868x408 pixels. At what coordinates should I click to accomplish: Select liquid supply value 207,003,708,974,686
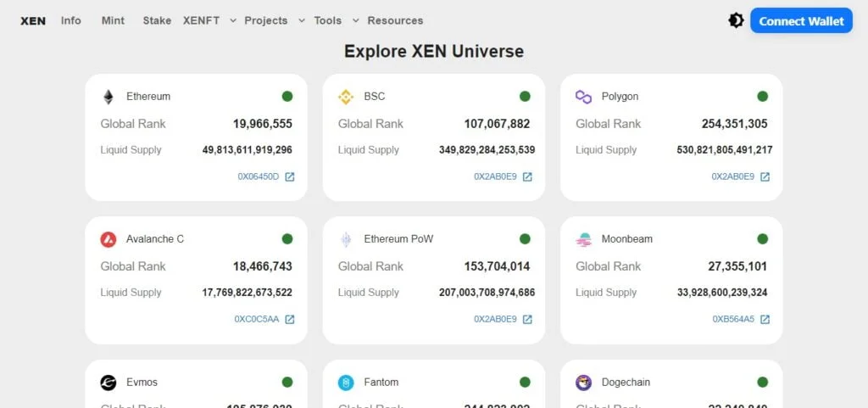[487, 293]
